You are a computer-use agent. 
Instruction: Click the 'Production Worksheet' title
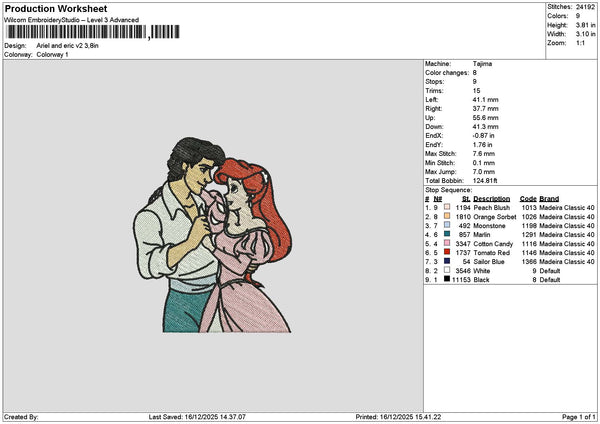point(56,8)
